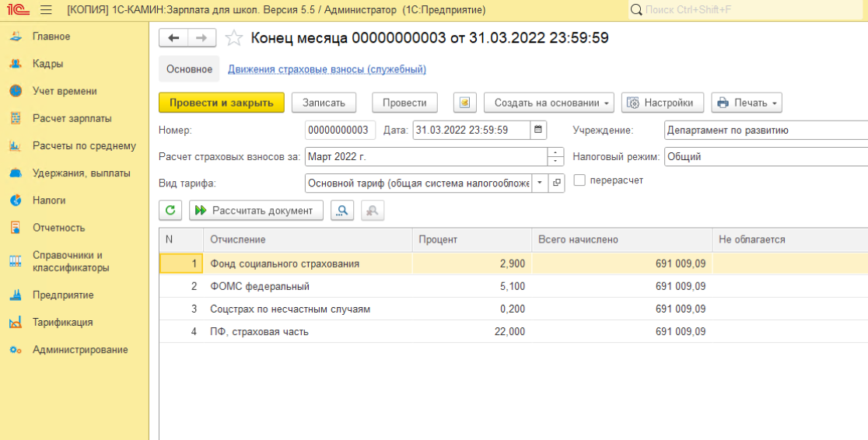Click the Процент column header
Viewport: 868px width, 440px height.
472,239
